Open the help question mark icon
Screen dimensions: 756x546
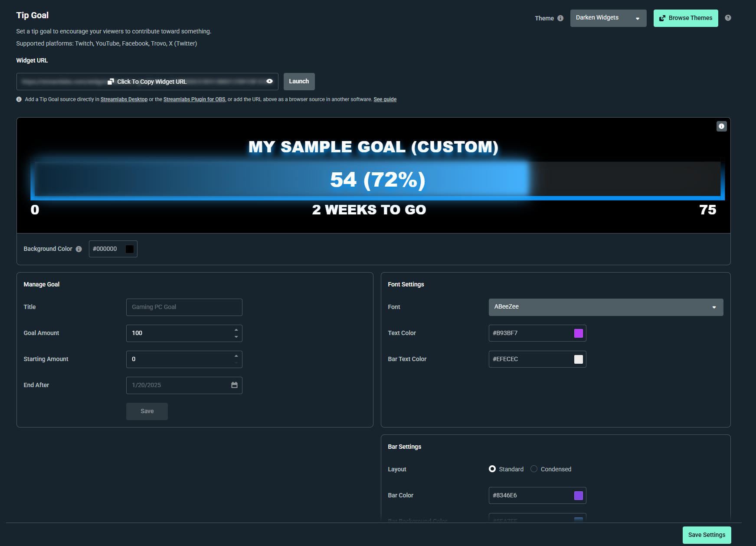pos(728,18)
